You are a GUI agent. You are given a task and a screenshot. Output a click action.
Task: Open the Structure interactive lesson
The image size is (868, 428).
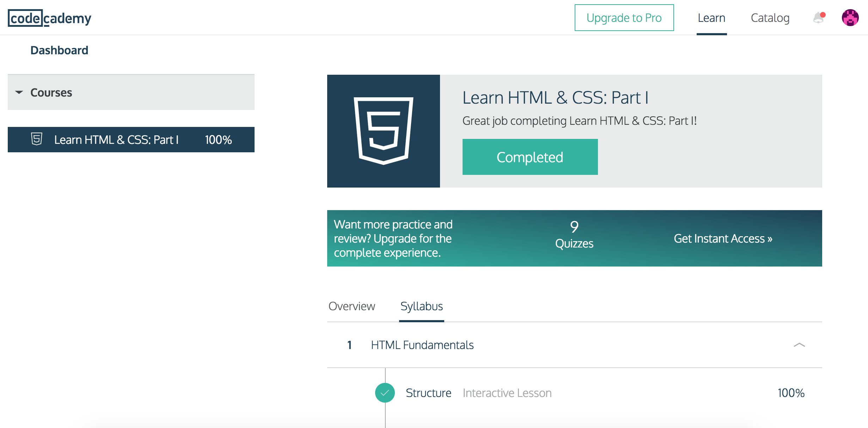428,393
